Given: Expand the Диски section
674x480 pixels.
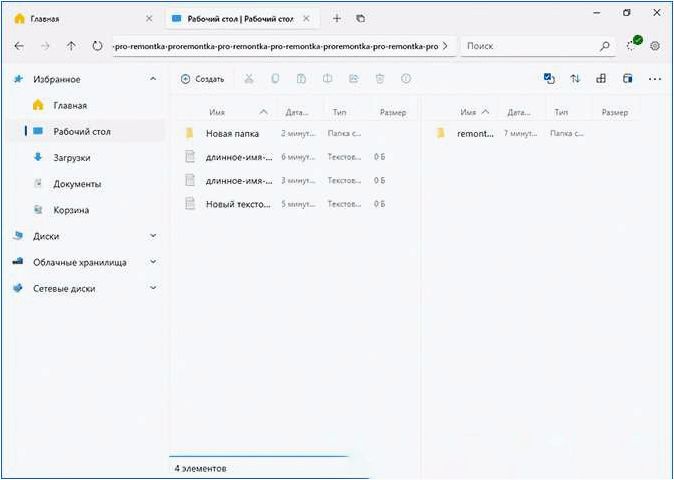Looking at the screenshot, I should tap(153, 236).
